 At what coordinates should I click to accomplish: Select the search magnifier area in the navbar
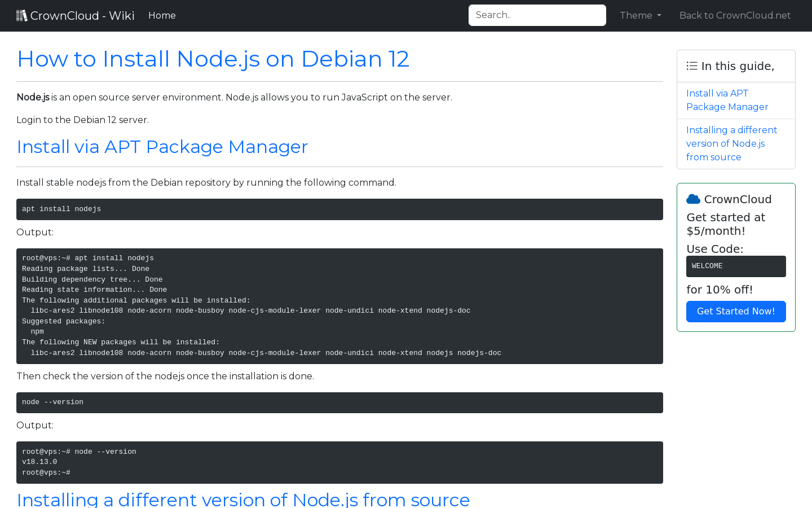537,15
